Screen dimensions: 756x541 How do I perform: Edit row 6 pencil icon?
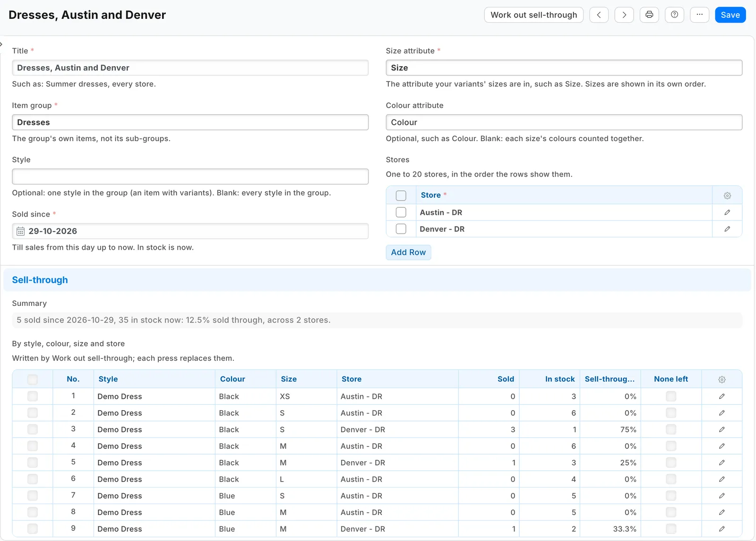[x=722, y=479]
